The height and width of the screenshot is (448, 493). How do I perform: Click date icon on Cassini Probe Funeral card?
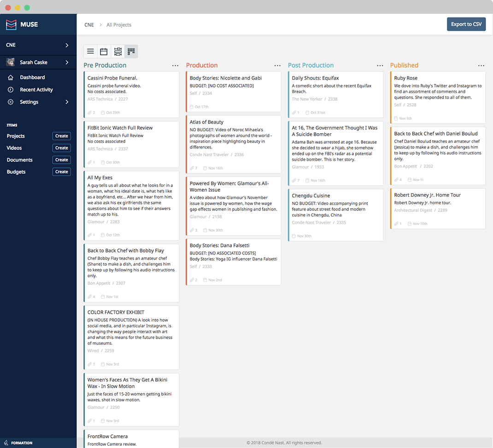[103, 112]
